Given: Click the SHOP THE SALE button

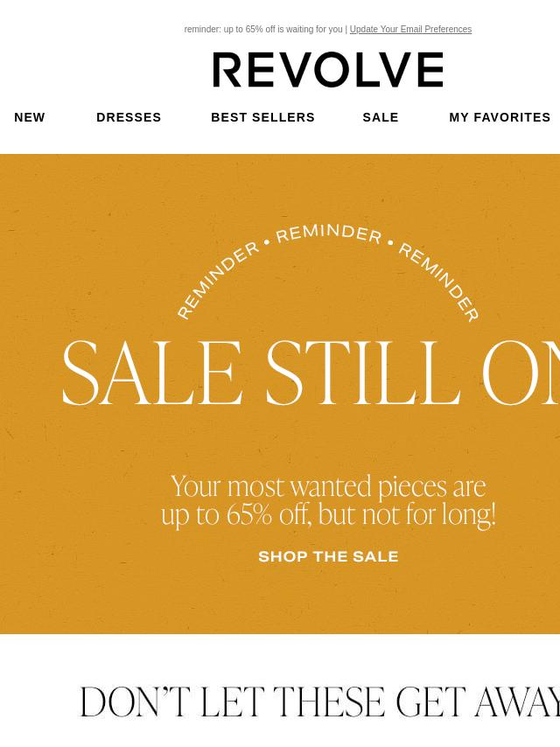Looking at the screenshot, I should pyautogui.click(x=328, y=556).
